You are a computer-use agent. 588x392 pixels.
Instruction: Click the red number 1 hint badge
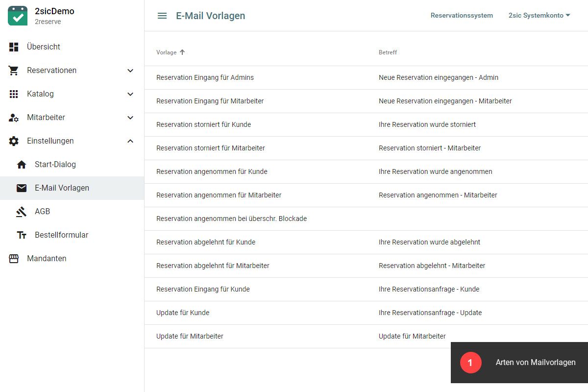tap(470, 363)
